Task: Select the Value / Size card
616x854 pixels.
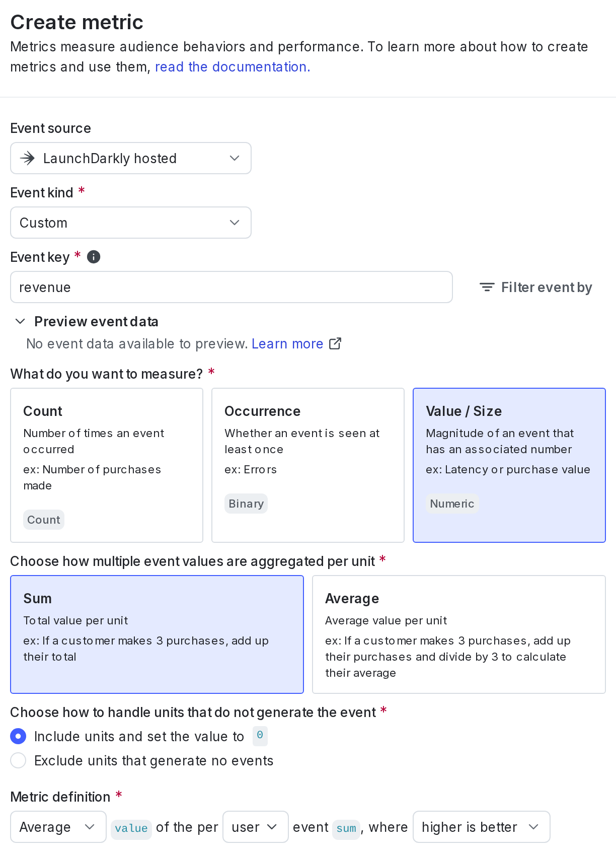Action: pos(509,465)
